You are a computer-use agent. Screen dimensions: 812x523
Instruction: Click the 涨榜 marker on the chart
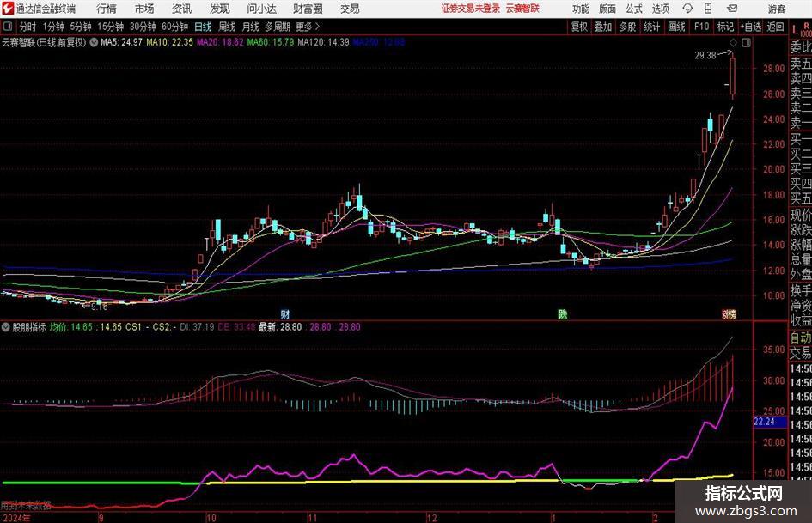click(730, 313)
